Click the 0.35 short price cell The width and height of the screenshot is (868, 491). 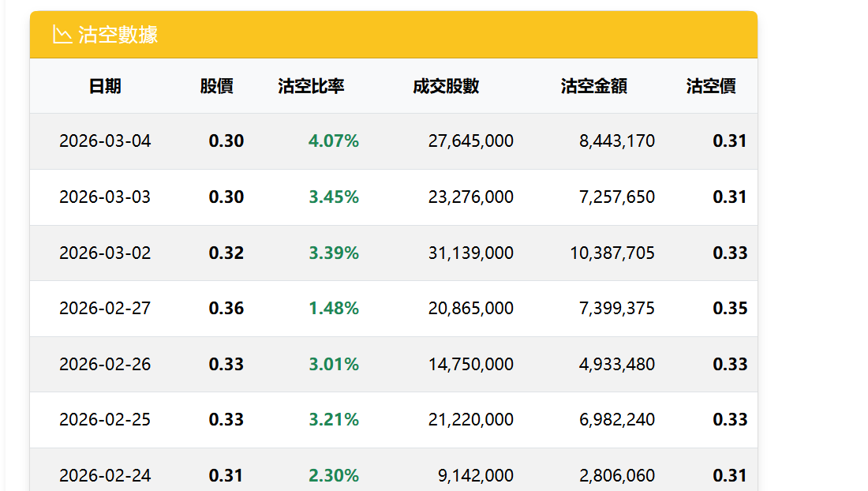click(730, 309)
